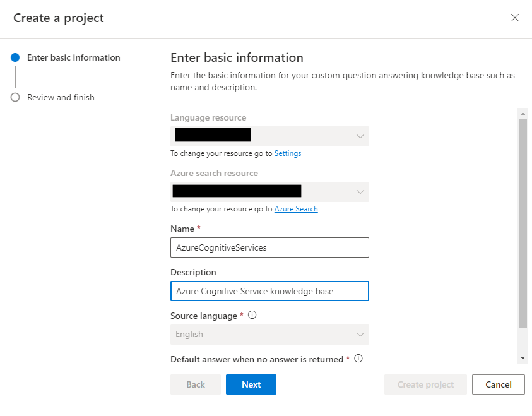Click the Back button
This screenshot has width=532, height=416.
[x=196, y=384]
